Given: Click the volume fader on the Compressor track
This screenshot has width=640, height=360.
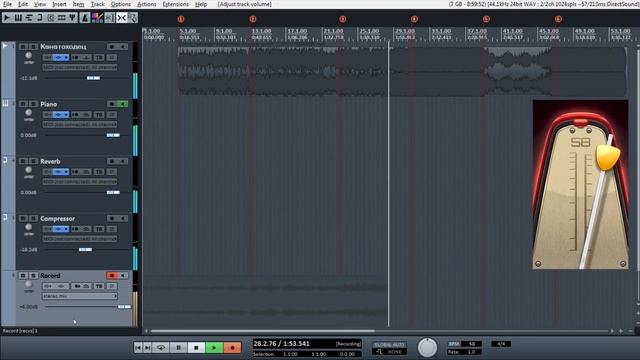Looking at the screenshot, I should [85, 249].
